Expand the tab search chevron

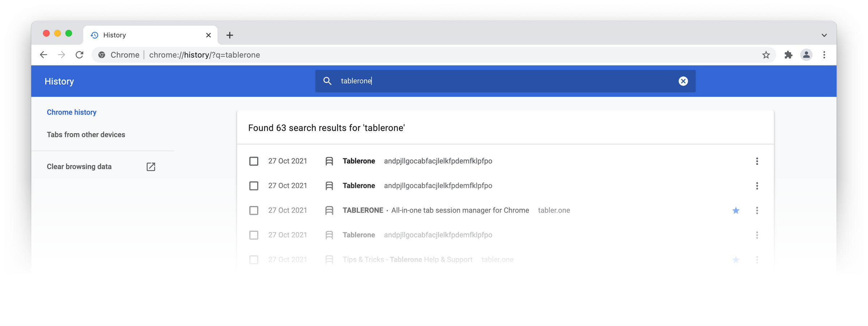point(824,35)
